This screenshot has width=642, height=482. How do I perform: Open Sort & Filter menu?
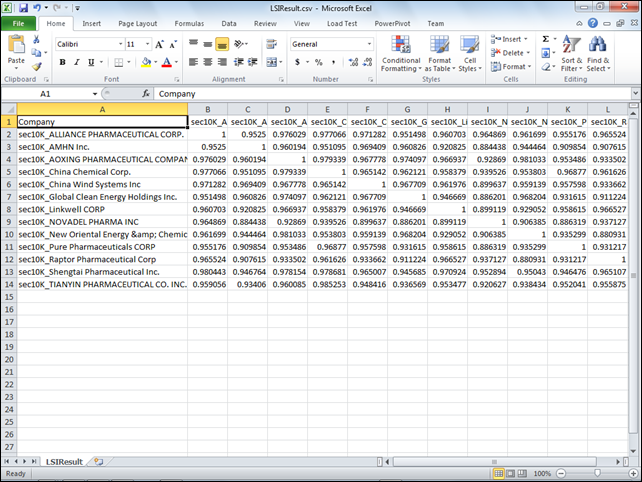(572, 54)
